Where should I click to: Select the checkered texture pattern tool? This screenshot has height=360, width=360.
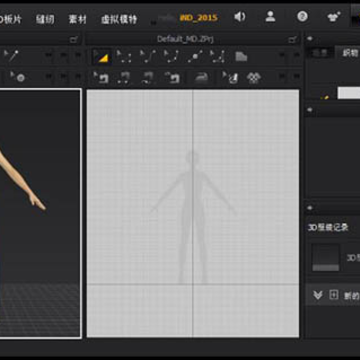[254, 78]
